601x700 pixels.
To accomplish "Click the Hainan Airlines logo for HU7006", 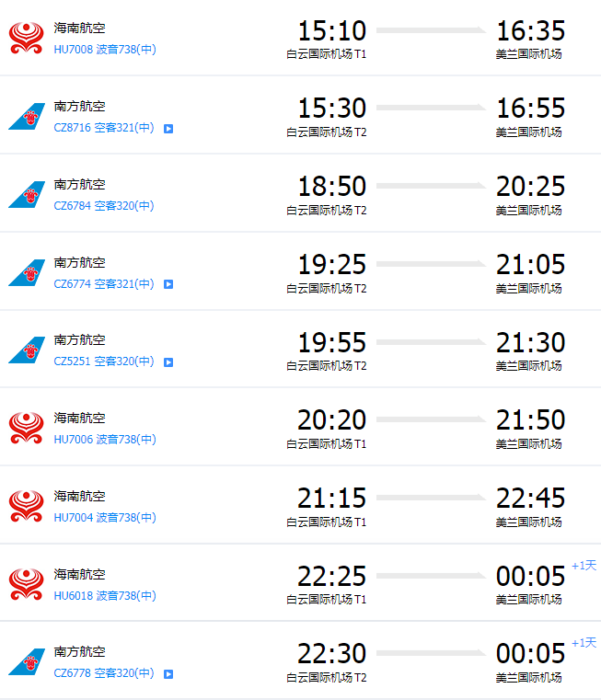I will click(27, 428).
